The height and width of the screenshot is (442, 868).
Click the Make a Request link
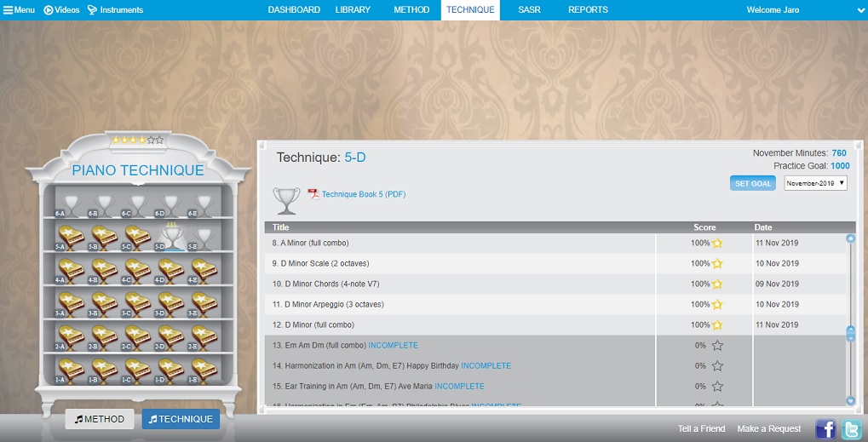[x=769, y=428]
